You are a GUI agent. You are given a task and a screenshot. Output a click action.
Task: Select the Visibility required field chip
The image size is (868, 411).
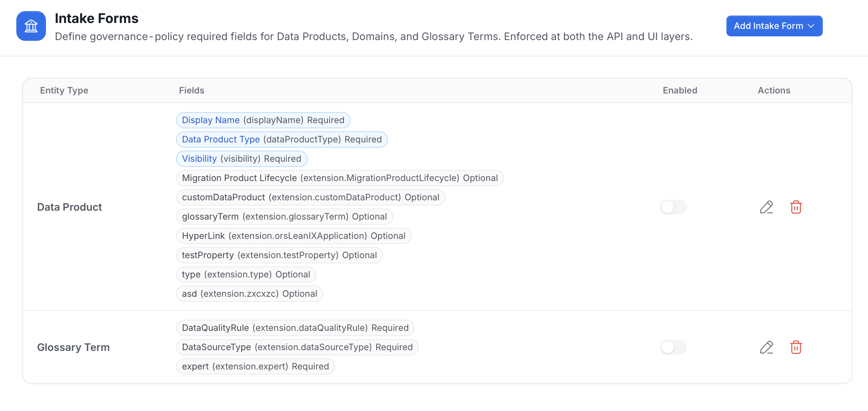click(242, 159)
